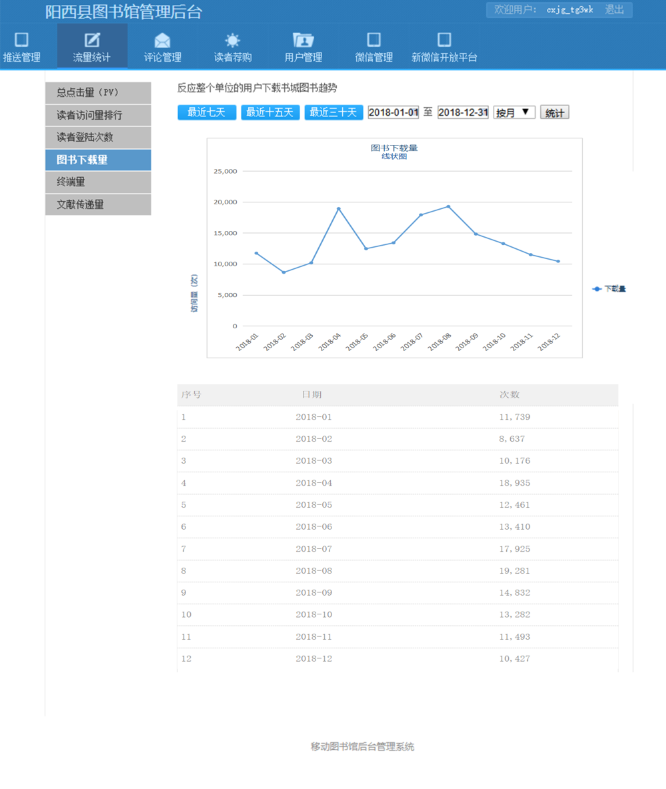666x789 pixels.
Task: Click the table cell 2018-02
Action: pos(313,439)
